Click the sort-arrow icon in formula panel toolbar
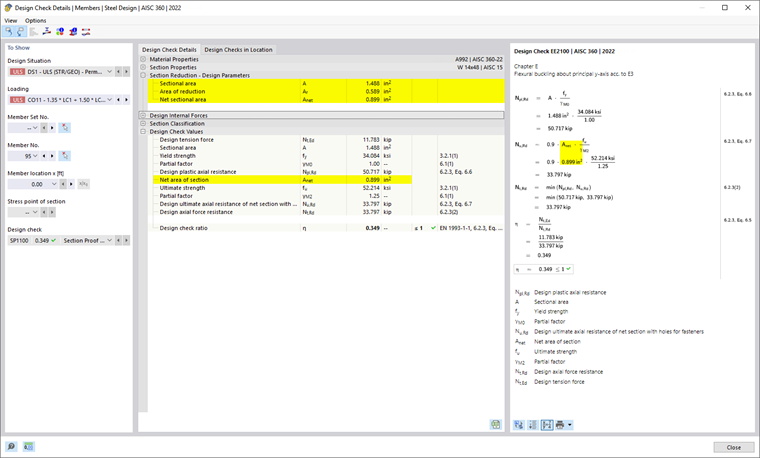 [x=533, y=425]
